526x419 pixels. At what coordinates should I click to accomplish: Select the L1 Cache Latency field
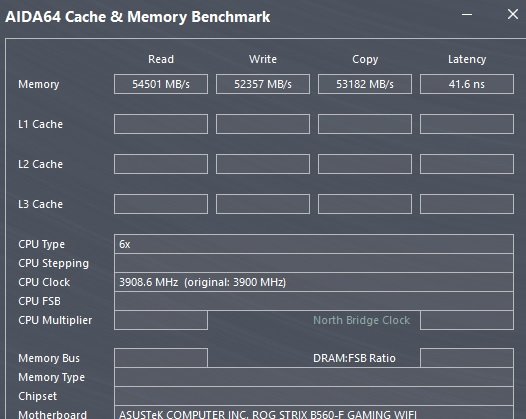click(x=467, y=124)
